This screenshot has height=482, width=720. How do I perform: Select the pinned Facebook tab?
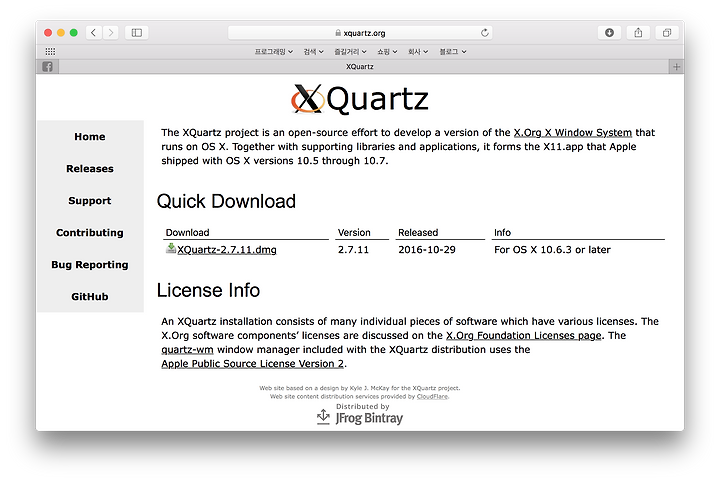(47, 67)
